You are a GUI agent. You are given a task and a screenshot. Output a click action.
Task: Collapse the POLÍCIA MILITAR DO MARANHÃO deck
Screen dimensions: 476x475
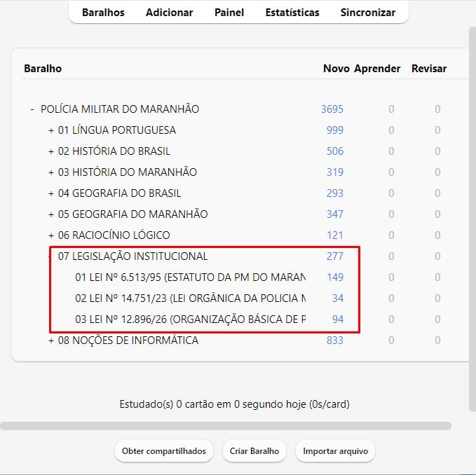(32, 109)
